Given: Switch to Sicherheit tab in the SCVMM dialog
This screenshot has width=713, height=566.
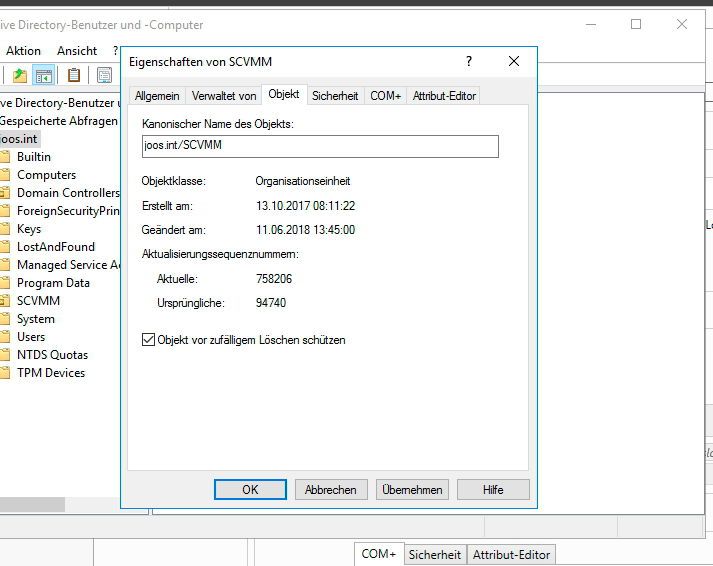Looking at the screenshot, I should (335, 96).
